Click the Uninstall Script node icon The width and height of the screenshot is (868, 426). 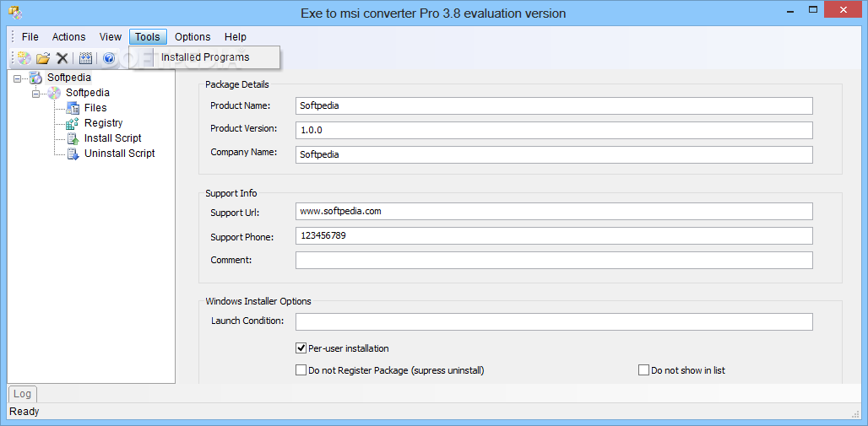(x=73, y=154)
